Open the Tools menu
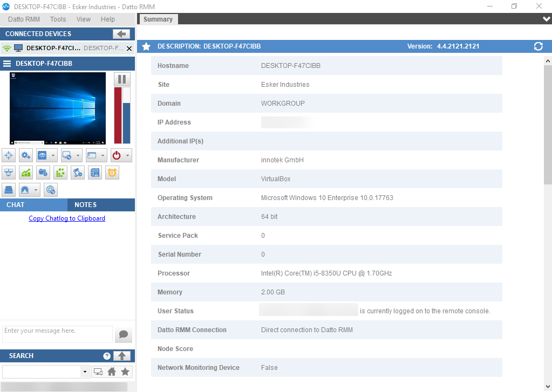The width and height of the screenshot is (552, 392). click(x=58, y=19)
